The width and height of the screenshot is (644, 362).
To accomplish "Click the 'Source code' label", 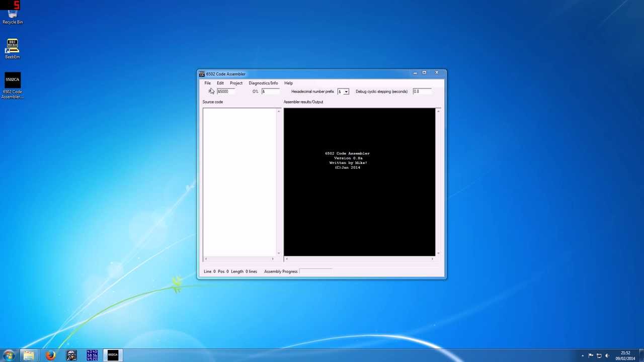I will pyautogui.click(x=212, y=102).
